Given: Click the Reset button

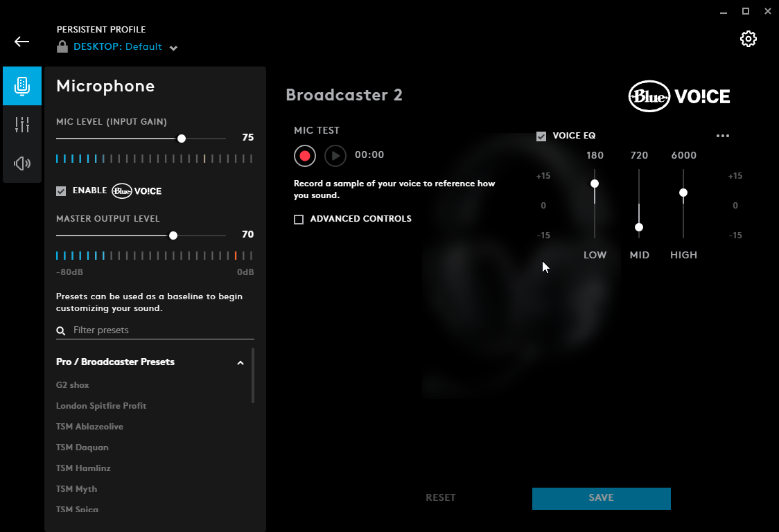Looking at the screenshot, I should (x=440, y=498).
